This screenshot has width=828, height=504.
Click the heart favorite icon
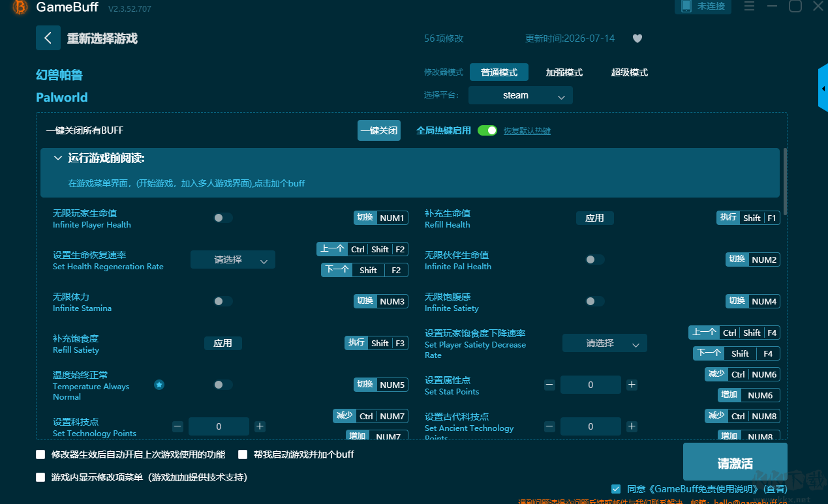[637, 38]
